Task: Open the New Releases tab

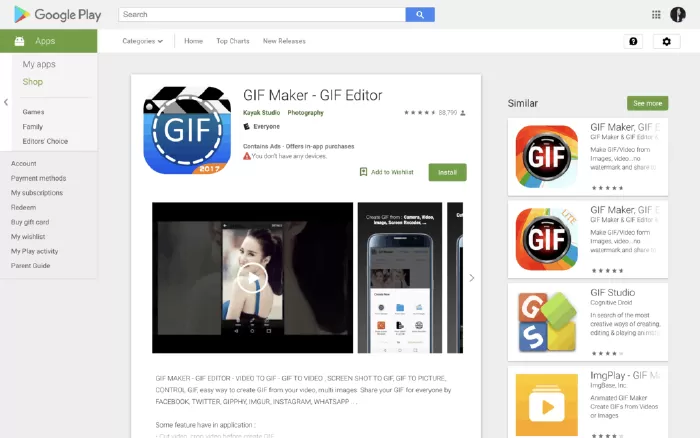Action: [x=284, y=41]
